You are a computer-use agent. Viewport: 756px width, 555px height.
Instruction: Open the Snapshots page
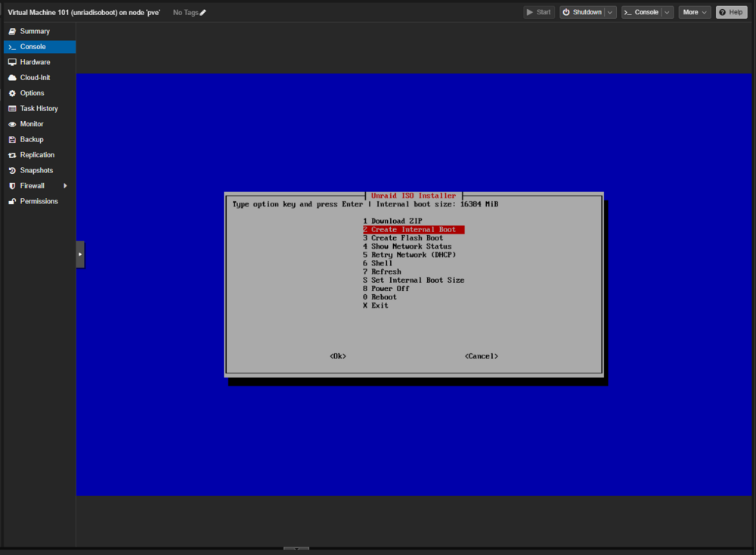(39, 170)
